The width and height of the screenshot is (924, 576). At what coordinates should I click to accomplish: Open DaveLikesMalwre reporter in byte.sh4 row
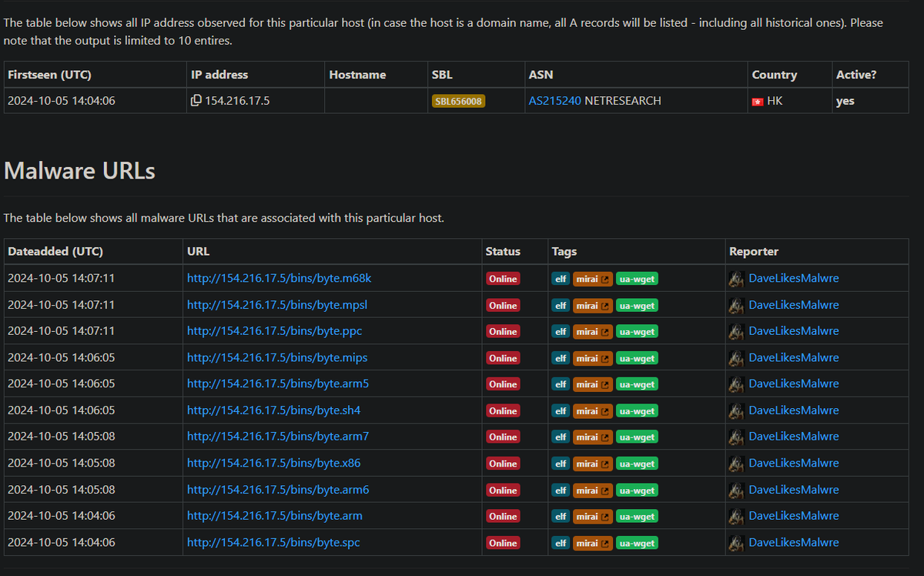coord(794,410)
